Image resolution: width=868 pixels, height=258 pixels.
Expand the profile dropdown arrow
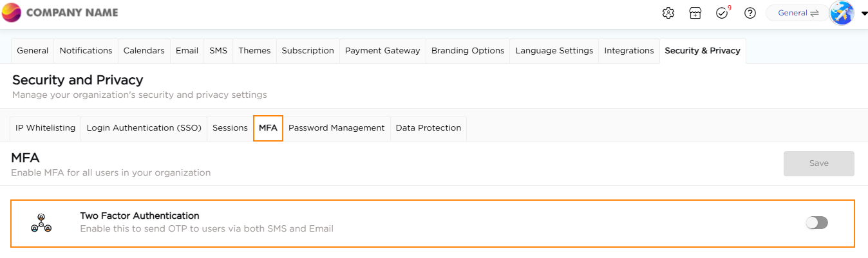pyautogui.click(x=864, y=14)
